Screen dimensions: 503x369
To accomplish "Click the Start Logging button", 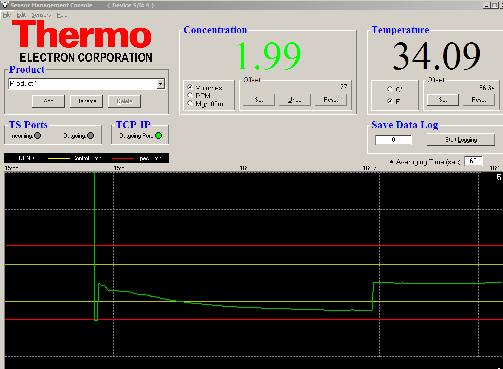I will [x=461, y=140].
